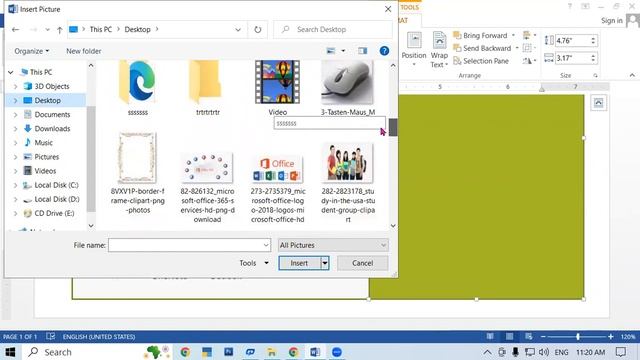Open Windows Start menu
Viewport: 640px width, 360px height.
pos(10,352)
